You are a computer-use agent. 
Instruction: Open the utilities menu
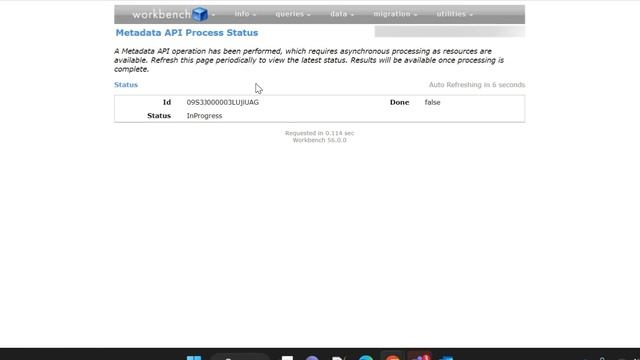click(x=454, y=14)
